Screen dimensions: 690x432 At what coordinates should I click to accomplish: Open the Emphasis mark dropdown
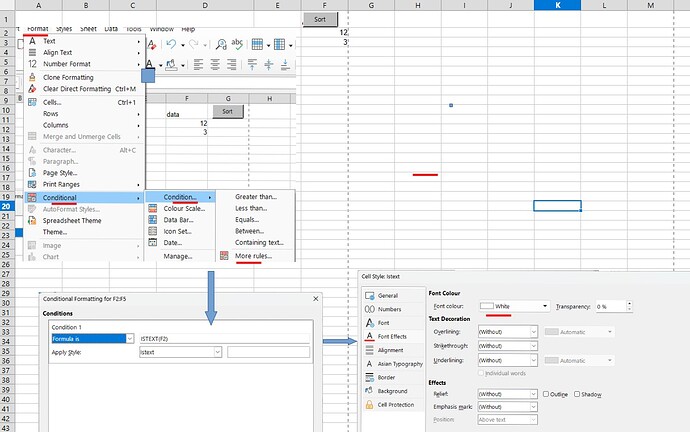[508, 407]
